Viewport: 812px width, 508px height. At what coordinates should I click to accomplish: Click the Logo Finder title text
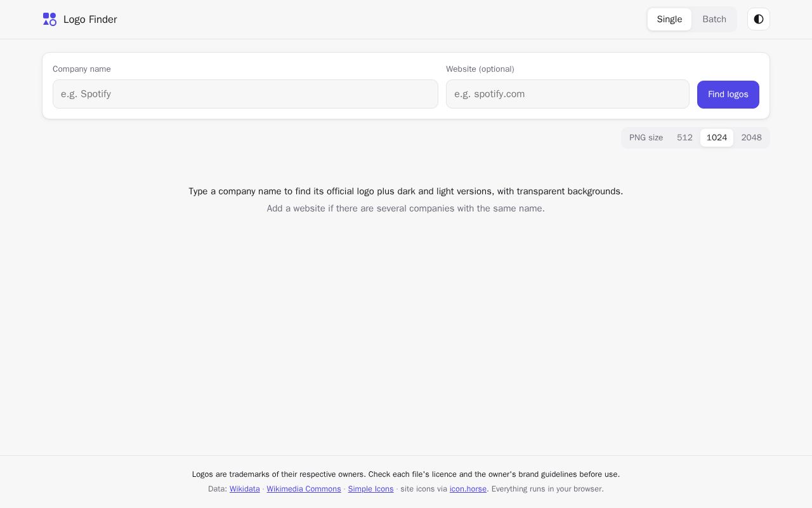(x=90, y=20)
